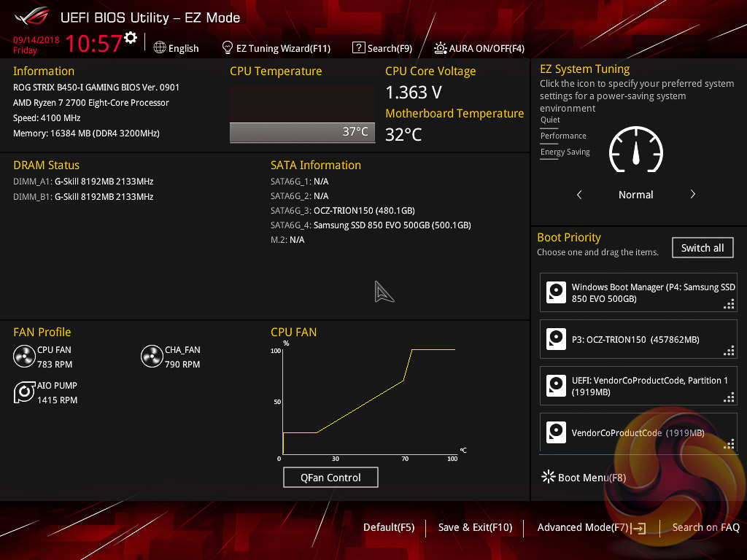
Task: Click the EZ Tuning Wizard lightbulb icon
Action: coord(228,47)
